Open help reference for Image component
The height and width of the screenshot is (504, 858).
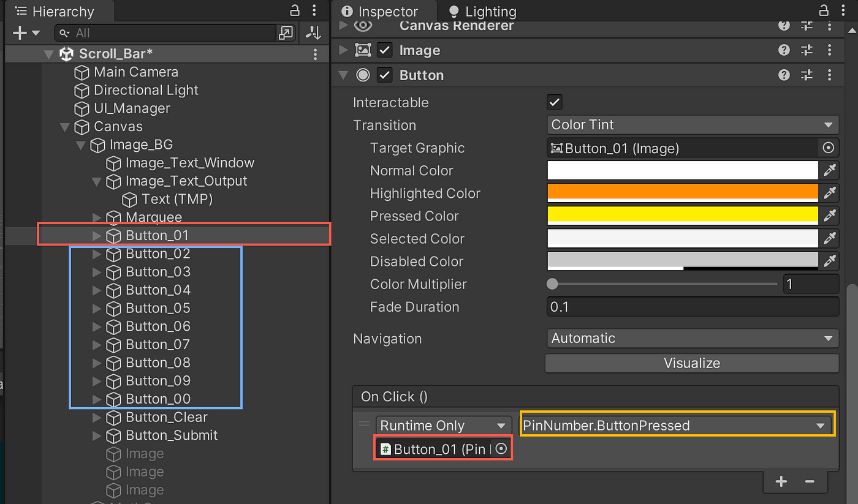[x=784, y=50]
